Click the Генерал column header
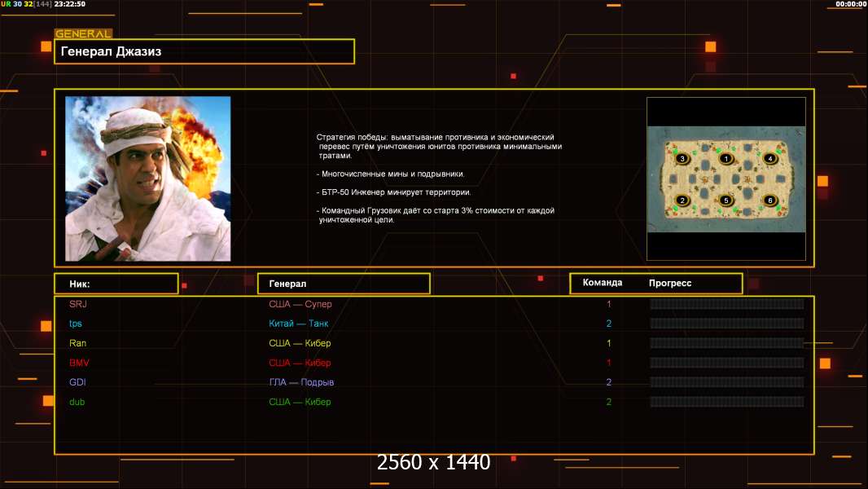Screen dimensions: 868x489 pyautogui.click(x=344, y=284)
